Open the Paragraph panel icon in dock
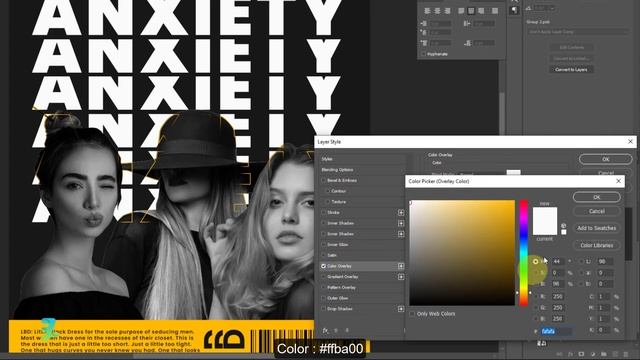The width and height of the screenshot is (640, 360). [x=514, y=10]
